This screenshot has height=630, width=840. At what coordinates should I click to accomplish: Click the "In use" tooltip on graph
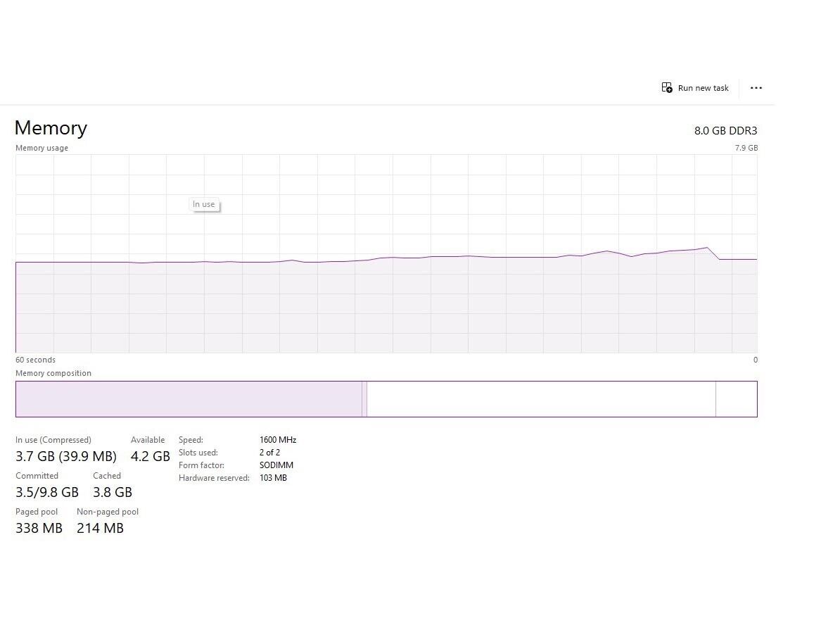[204, 205]
